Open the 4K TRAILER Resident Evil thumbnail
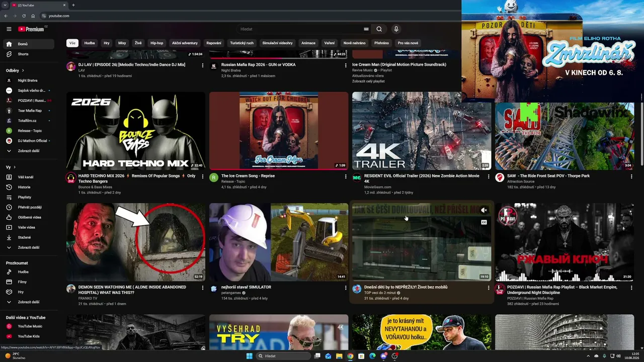 422,131
